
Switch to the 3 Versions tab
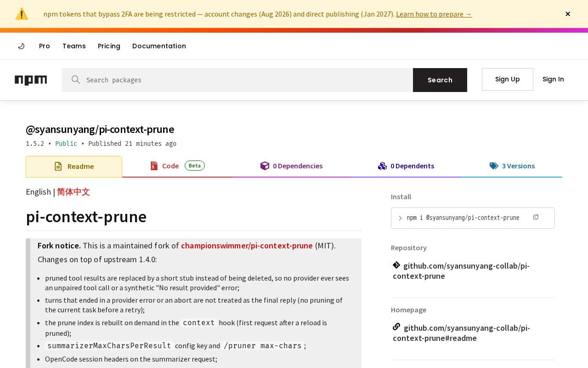[x=512, y=166]
